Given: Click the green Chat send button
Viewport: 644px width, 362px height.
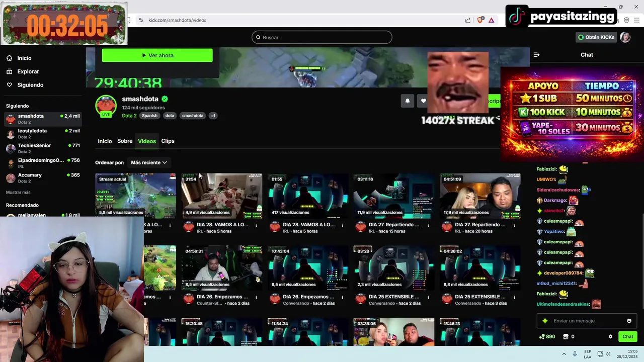Looking at the screenshot, I should [627, 337].
